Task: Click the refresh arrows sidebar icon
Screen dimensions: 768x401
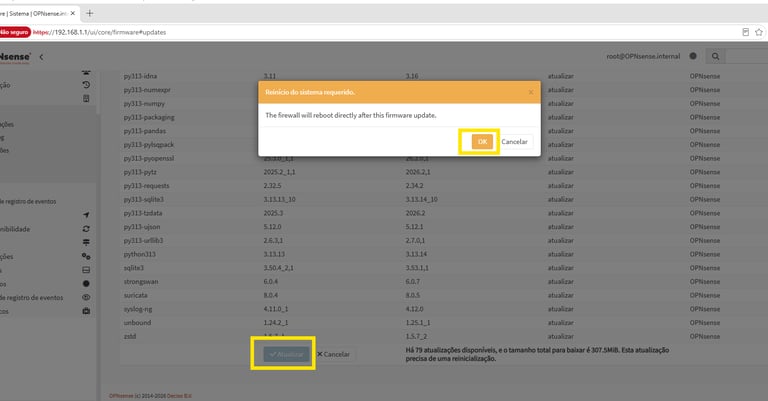Action: pyautogui.click(x=86, y=229)
